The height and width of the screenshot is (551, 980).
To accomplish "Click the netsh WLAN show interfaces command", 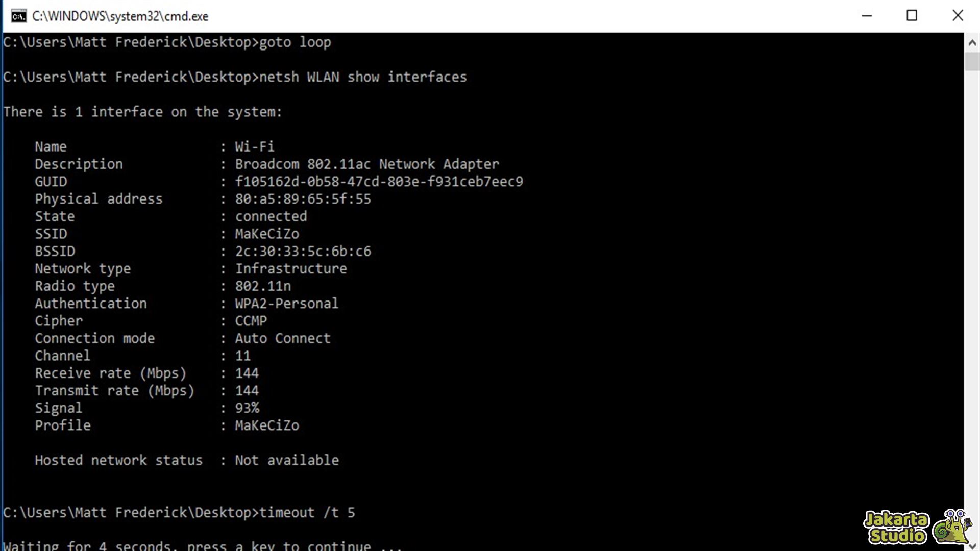I will point(363,77).
